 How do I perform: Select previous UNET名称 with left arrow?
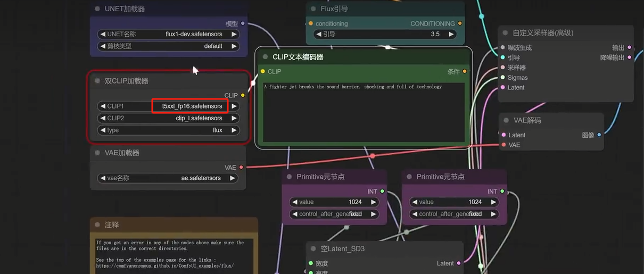[103, 34]
